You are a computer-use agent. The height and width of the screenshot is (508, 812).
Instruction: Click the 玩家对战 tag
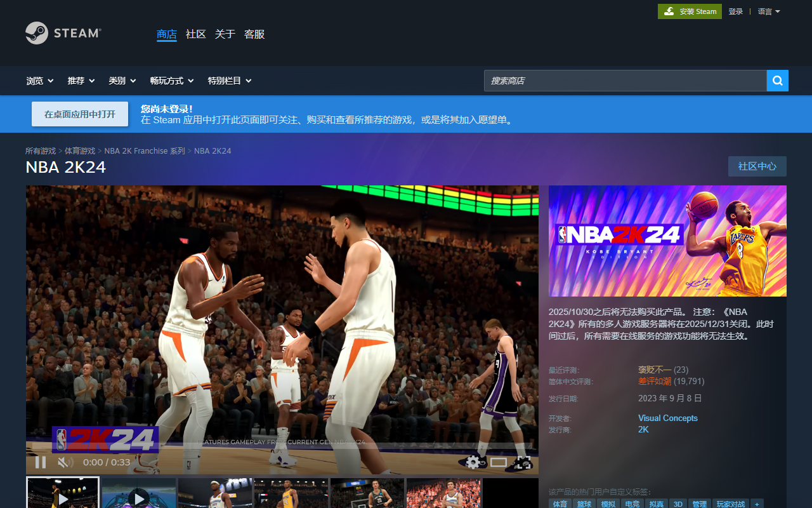[x=731, y=504]
